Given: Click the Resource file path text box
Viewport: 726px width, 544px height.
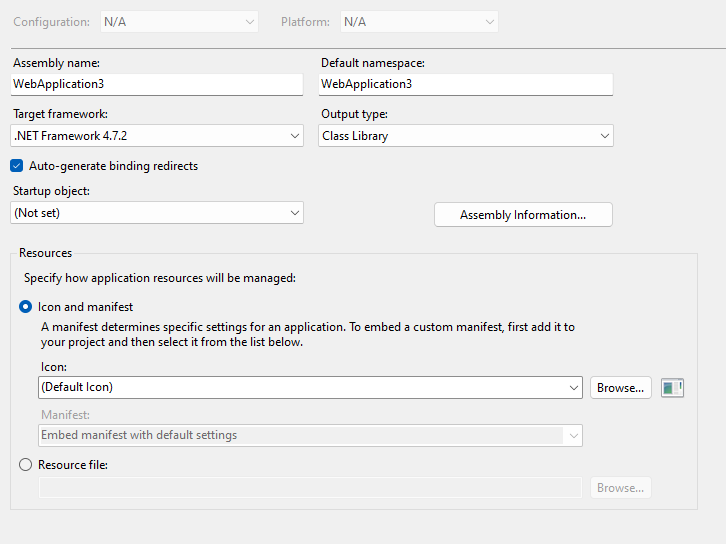Looking at the screenshot, I should (x=310, y=488).
